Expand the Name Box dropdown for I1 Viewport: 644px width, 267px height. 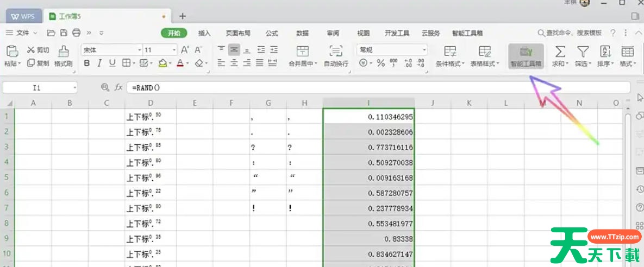[75, 87]
